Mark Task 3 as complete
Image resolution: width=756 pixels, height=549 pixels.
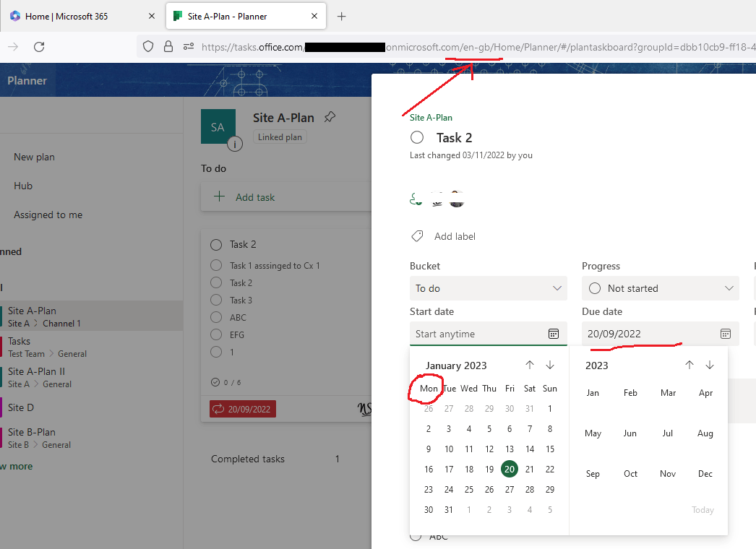click(x=215, y=300)
